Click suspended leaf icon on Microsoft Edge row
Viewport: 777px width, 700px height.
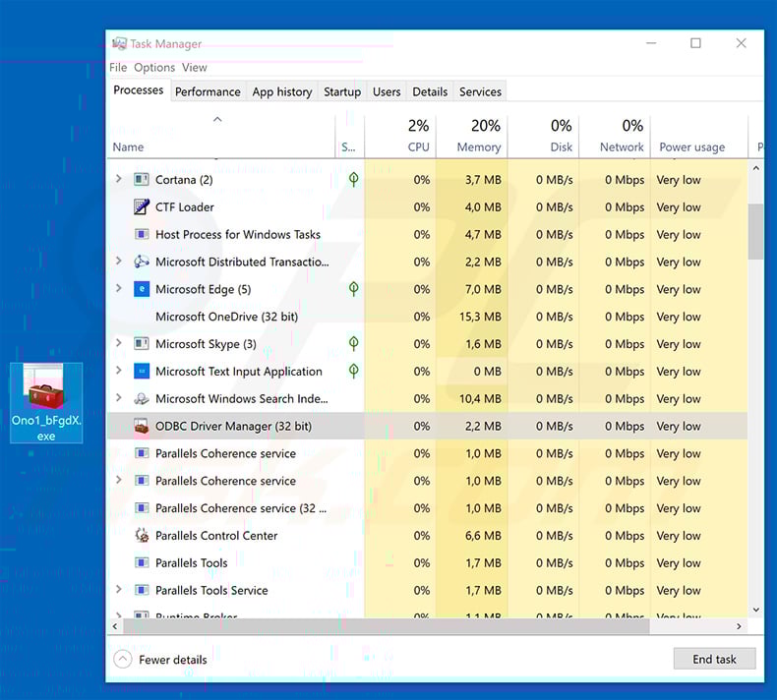(x=353, y=289)
